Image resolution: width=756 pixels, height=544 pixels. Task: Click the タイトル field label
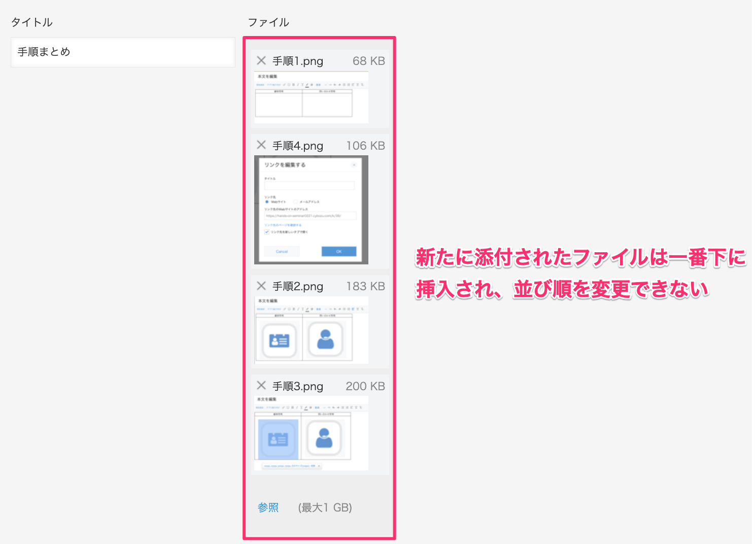(x=32, y=22)
